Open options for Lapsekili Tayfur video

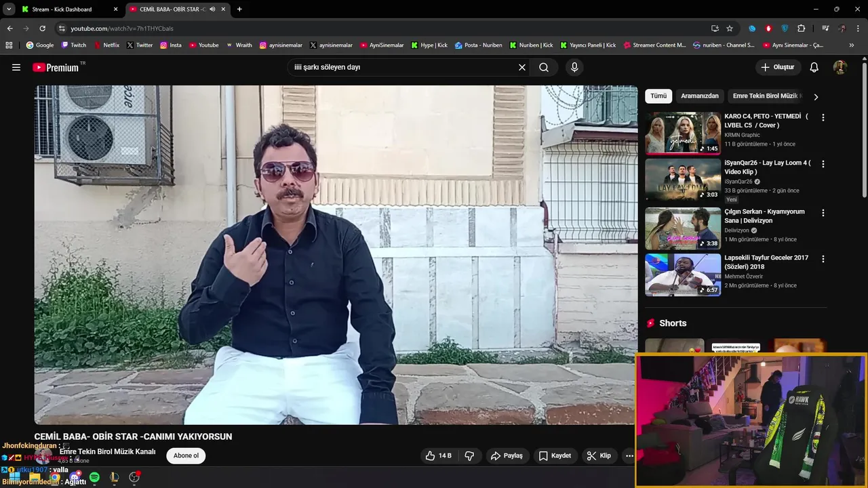[x=823, y=259]
